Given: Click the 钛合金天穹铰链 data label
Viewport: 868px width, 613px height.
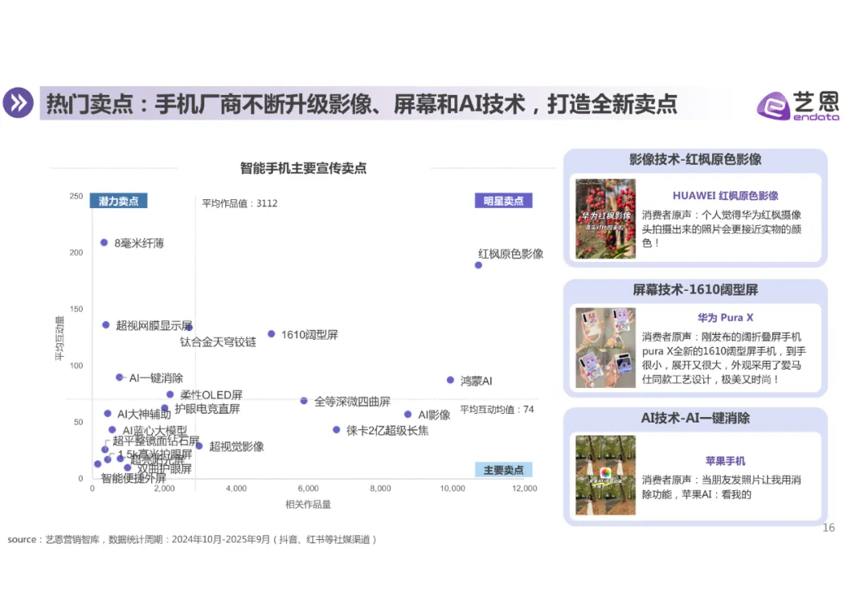Looking at the screenshot, I should pyautogui.click(x=218, y=342).
